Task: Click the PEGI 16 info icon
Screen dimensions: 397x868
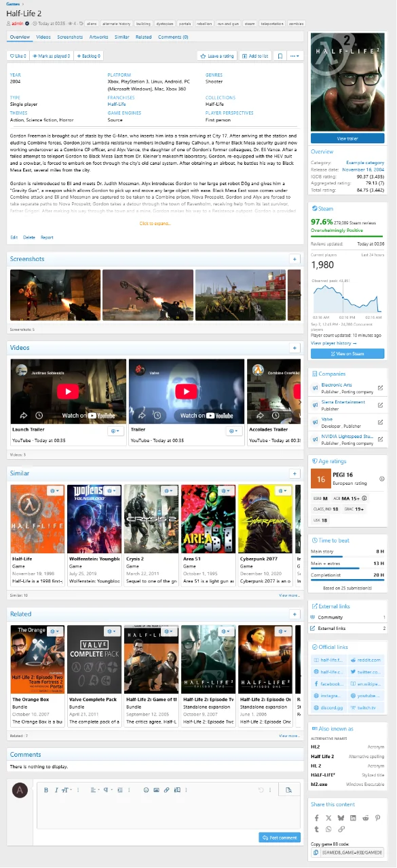Action: (381, 479)
